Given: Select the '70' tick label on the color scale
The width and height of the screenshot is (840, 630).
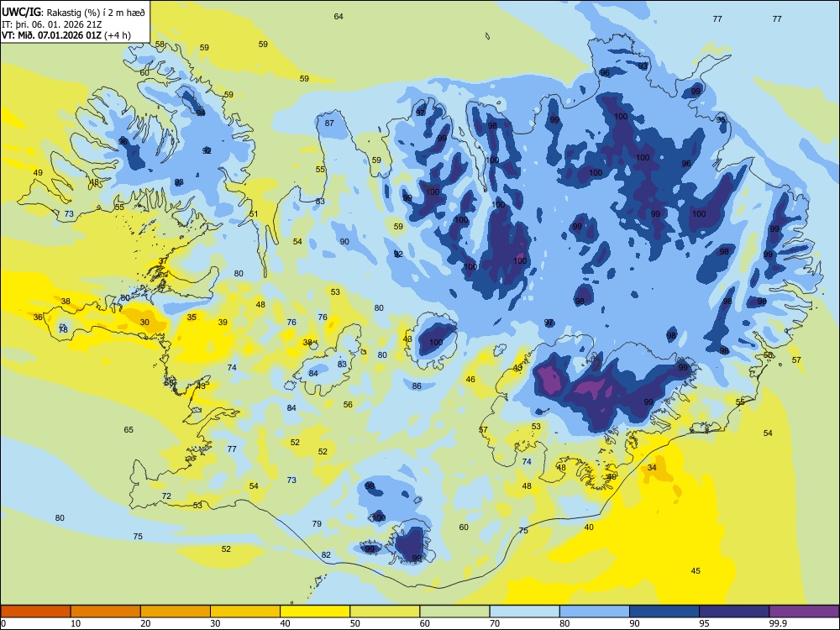Looking at the screenshot, I should point(495,623).
